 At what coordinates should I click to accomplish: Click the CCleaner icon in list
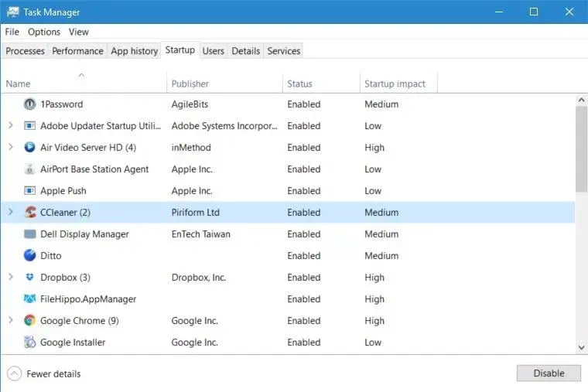(30, 213)
